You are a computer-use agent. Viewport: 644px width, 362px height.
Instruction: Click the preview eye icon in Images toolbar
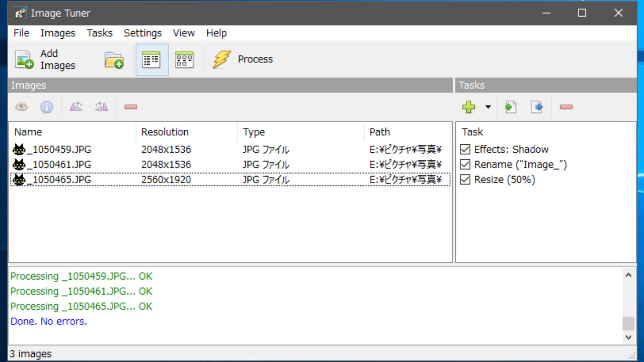tap(21, 107)
